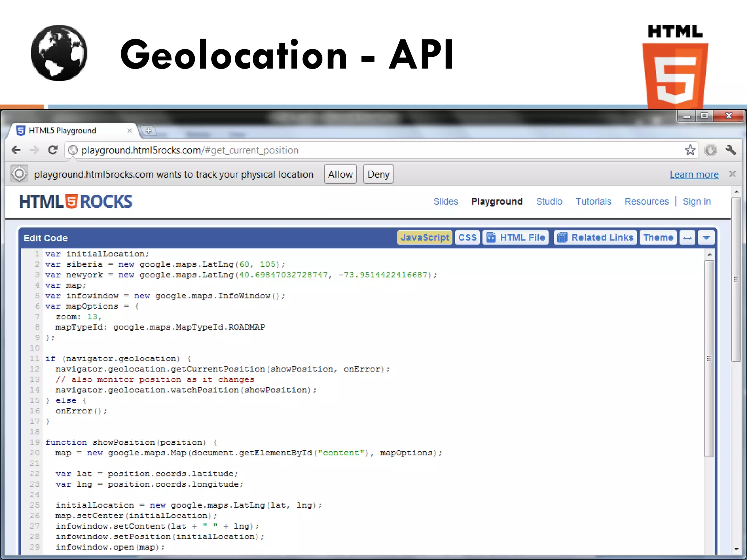The height and width of the screenshot is (560, 747).
Task: Switch to the CSS code tab
Action: tap(467, 237)
